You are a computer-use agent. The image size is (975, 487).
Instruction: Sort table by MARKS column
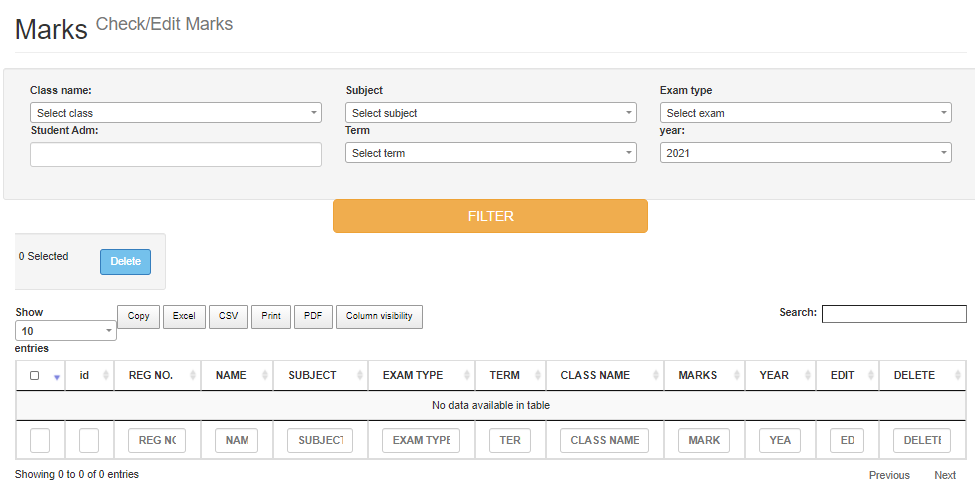coord(697,375)
